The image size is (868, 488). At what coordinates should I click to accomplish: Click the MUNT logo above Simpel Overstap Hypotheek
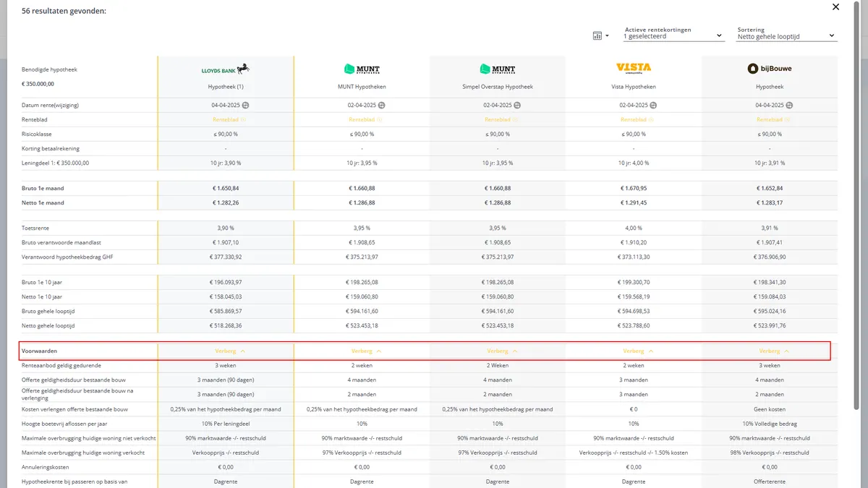pyautogui.click(x=498, y=69)
